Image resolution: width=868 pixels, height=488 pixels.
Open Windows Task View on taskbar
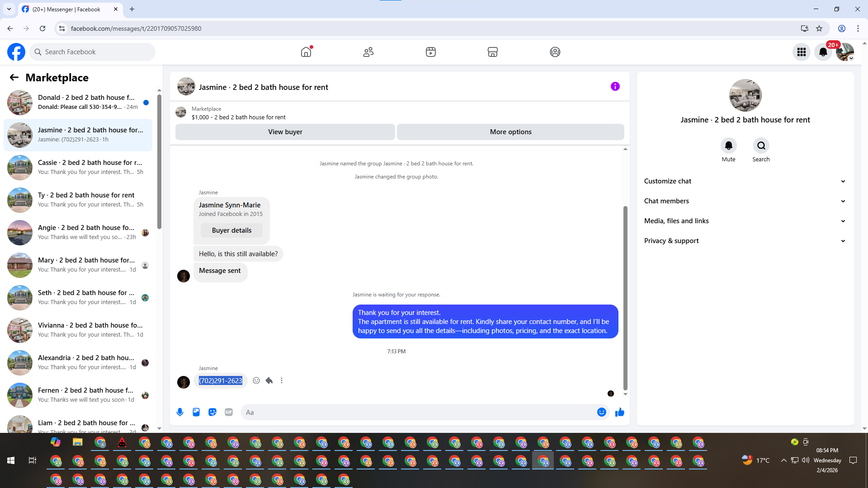[32, 460]
